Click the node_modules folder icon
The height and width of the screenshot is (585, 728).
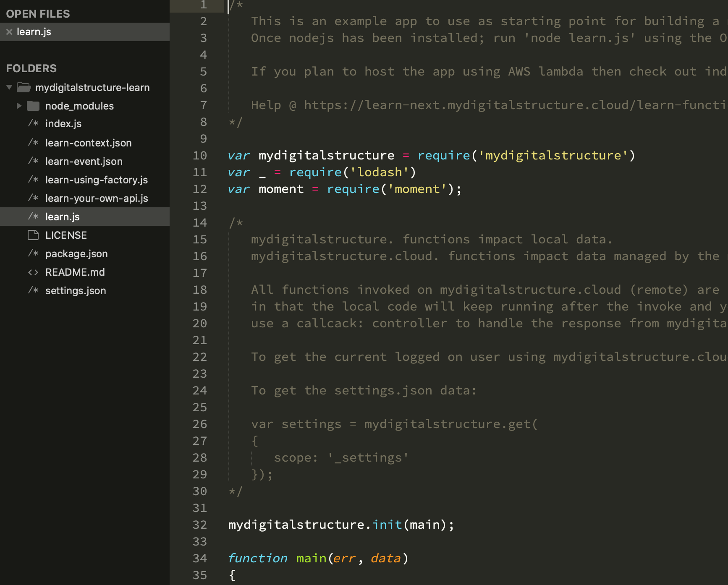point(33,106)
